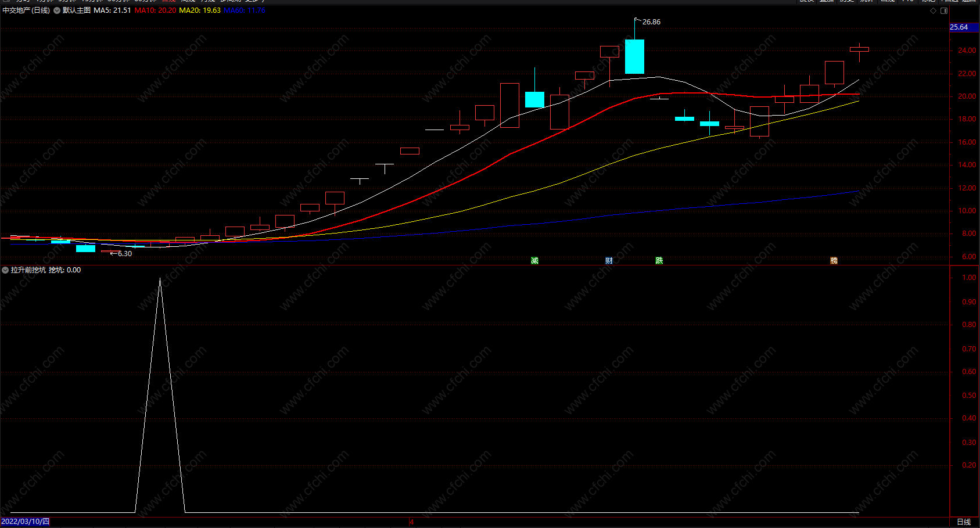This screenshot has width=980, height=528.
Task: Click the green 减 event marker
Action: click(x=534, y=261)
